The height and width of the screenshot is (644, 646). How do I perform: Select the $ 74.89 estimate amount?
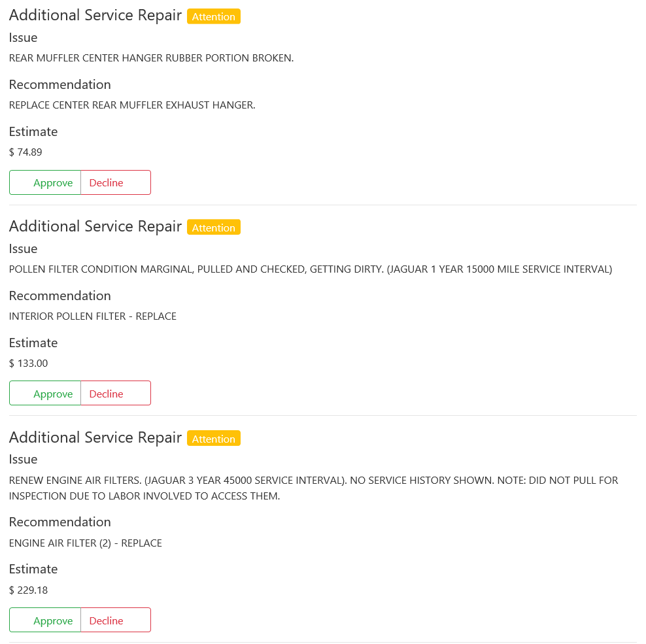pos(25,152)
